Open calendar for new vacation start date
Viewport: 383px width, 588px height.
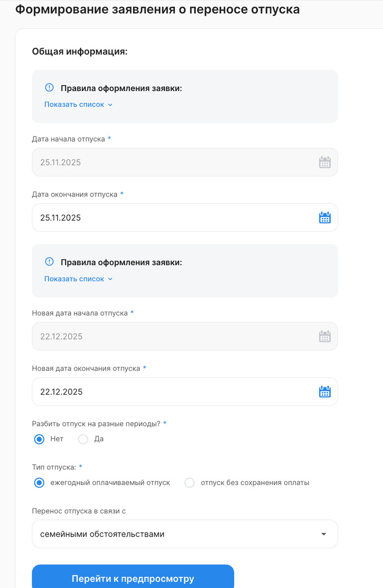325,336
